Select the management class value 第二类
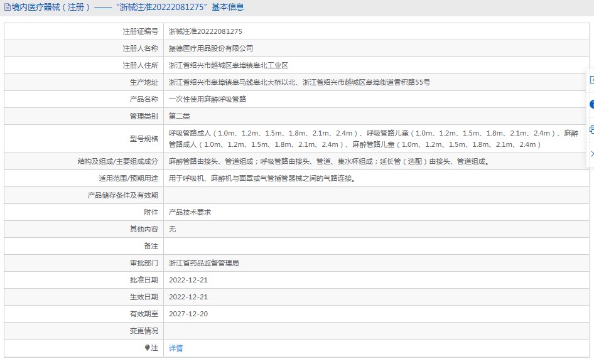The image size is (594, 364). point(179,116)
